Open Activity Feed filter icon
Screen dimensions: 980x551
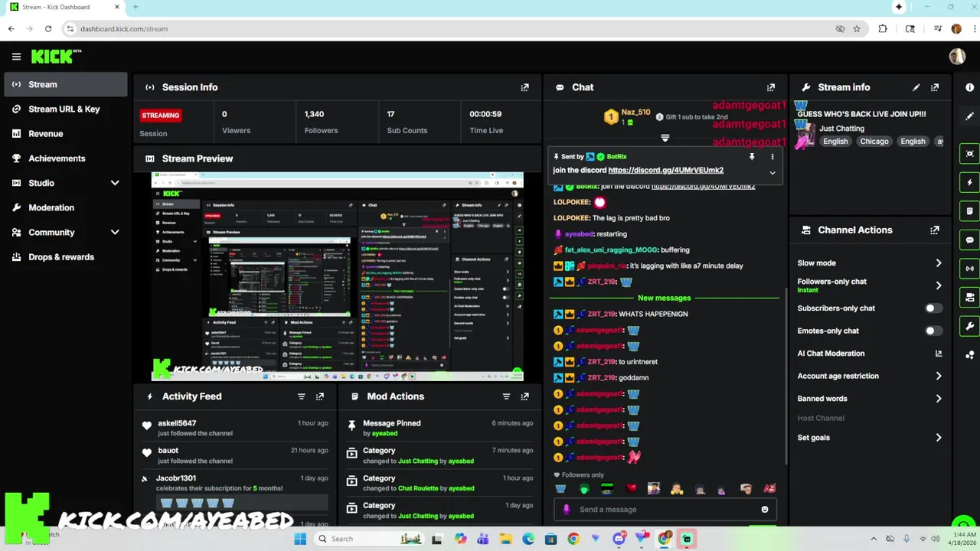click(301, 396)
